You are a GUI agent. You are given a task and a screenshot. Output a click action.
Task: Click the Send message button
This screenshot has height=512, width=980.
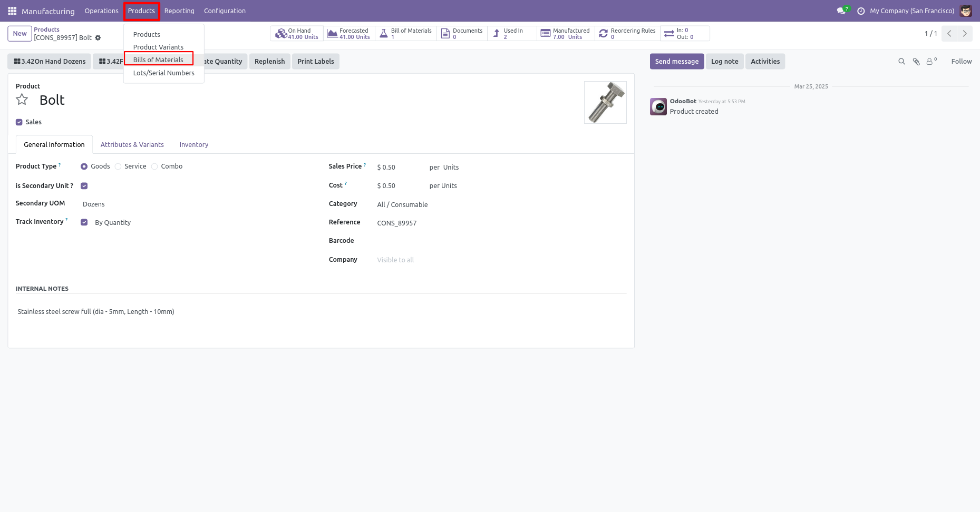(677, 61)
